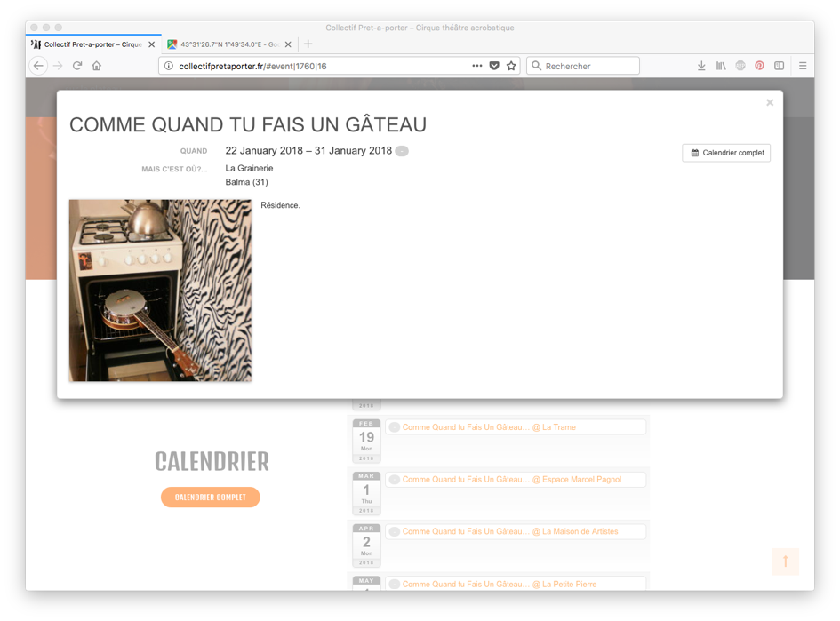
Task: Click the Adblock extension icon
Action: coord(740,66)
